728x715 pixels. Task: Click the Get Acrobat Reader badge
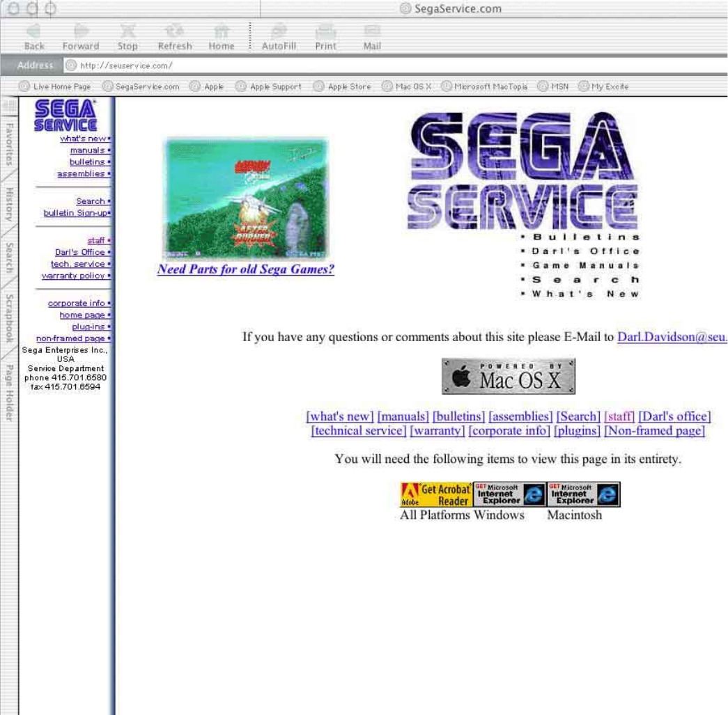click(436, 494)
